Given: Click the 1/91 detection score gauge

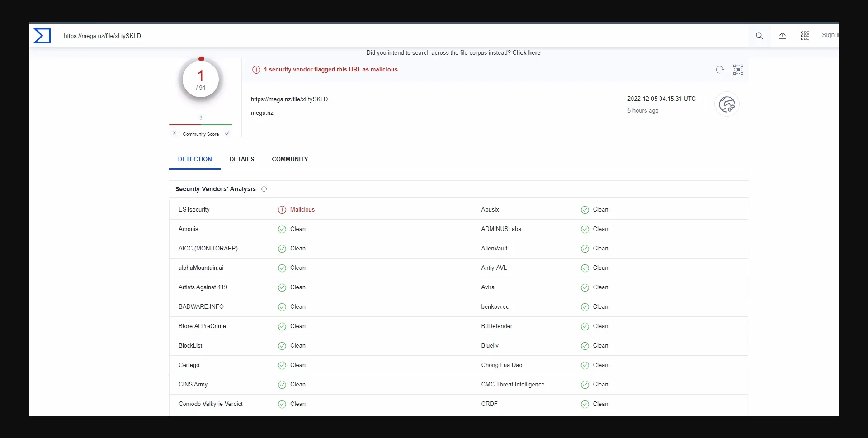Looking at the screenshot, I should (201, 80).
